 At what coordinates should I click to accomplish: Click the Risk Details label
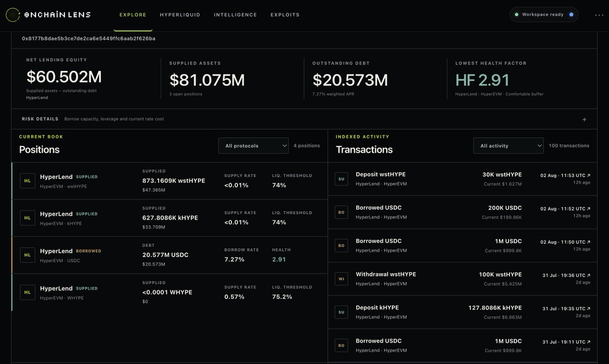(x=40, y=119)
